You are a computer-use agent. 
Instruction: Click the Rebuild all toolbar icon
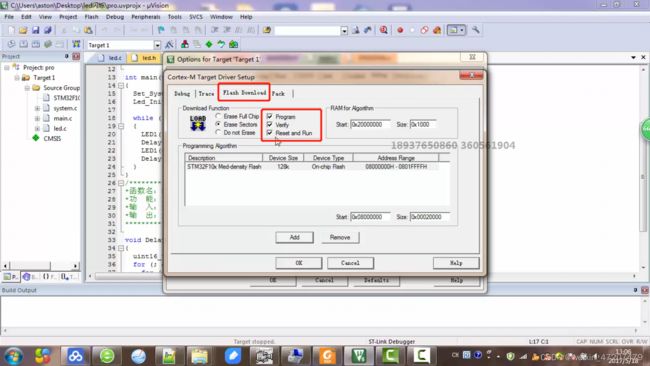coord(36,44)
